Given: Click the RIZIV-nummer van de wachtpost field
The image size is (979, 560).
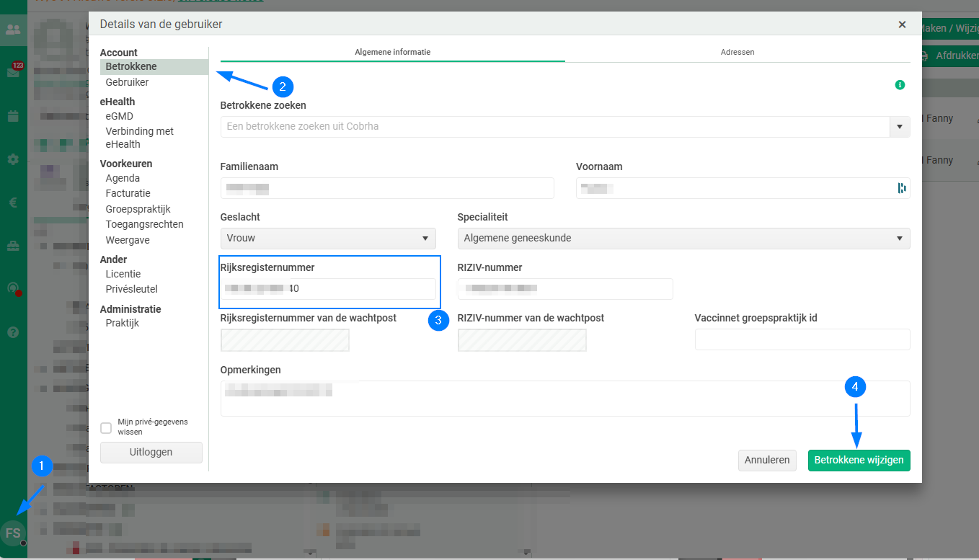Looking at the screenshot, I should pyautogui.click(x=522, y=340).
